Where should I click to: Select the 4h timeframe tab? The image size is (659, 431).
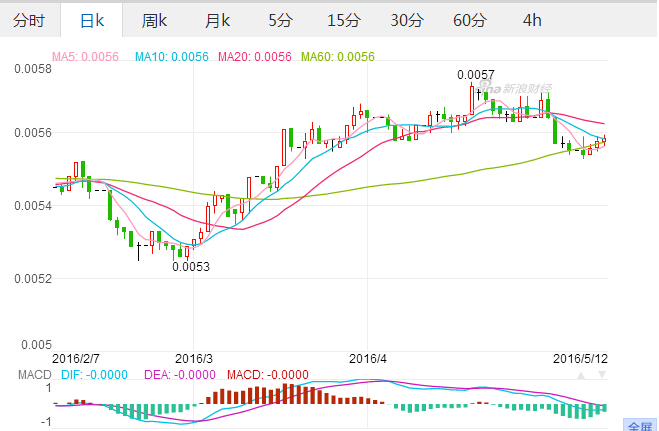(x=532, y=20)
